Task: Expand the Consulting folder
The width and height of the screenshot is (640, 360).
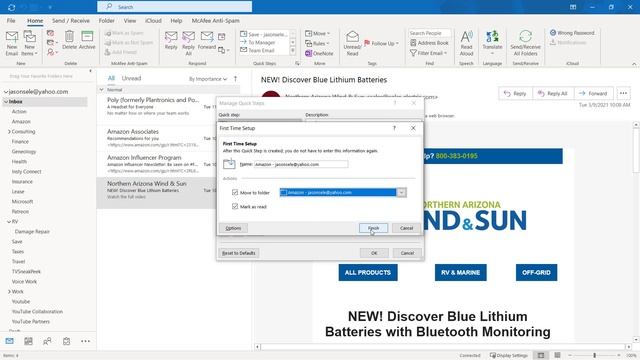Action: [x=9, y=131]
